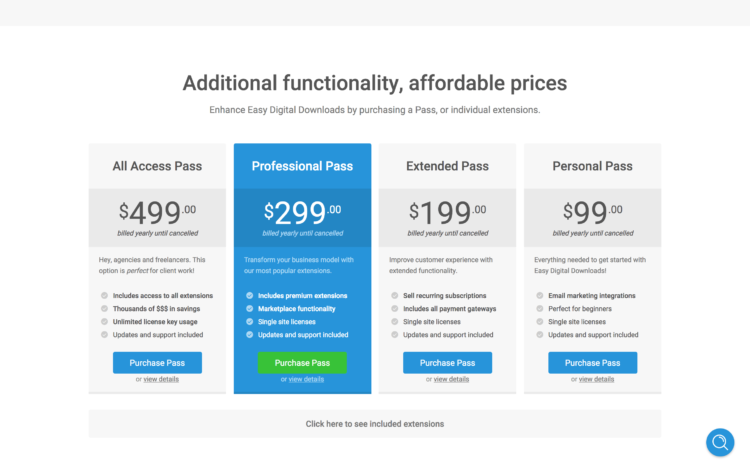Click green Purchase Pass for Professional Pass
This screenshot has height=469, width=750.
302,363
